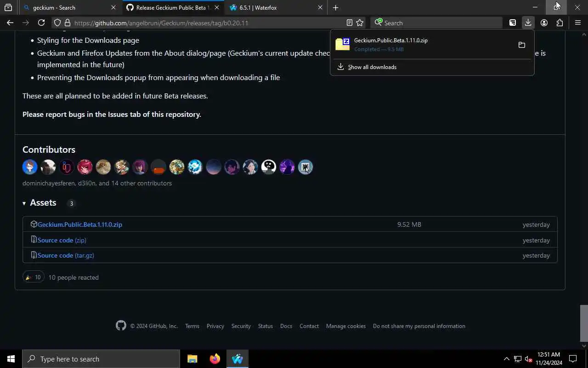This screenshot has height=368, width=588.
Task: Launch Firefox from the taskbar
Action: point(215,359)
